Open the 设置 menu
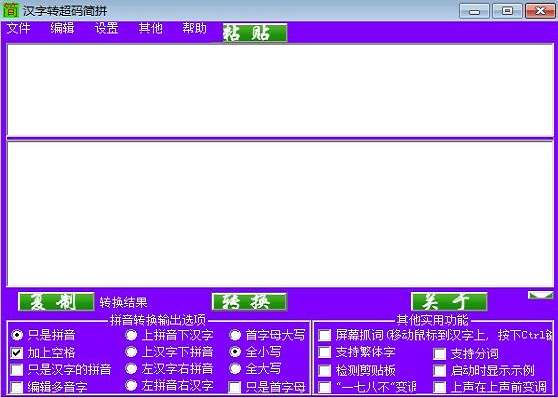Image resolution: width=558 pixels, height=398 pixels. (106, 28)
